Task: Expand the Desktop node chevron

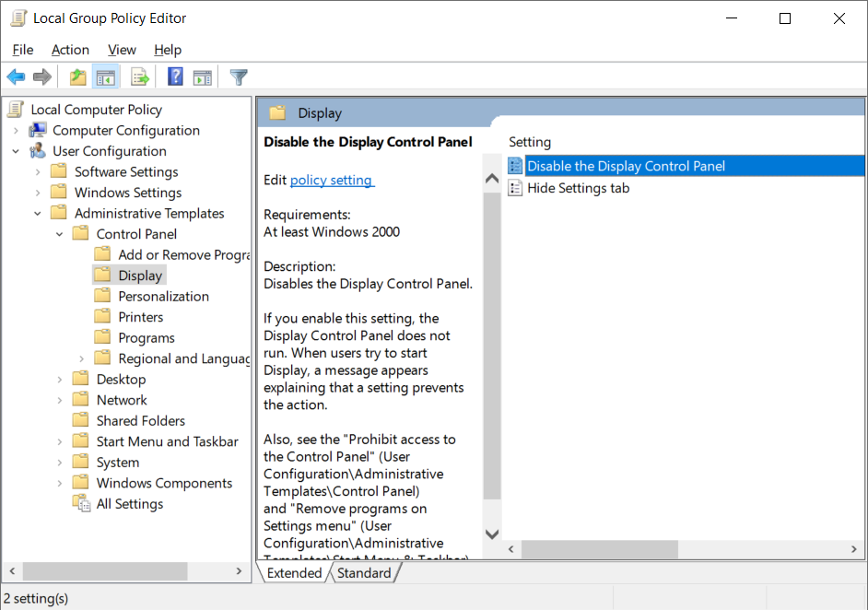Action: click(x=59, y=380)
